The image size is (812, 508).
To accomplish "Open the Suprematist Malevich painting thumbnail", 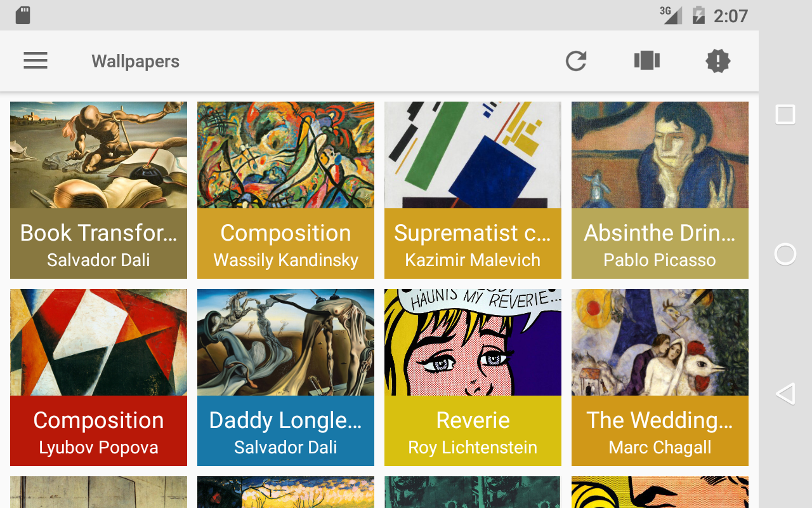I will 473,155.
